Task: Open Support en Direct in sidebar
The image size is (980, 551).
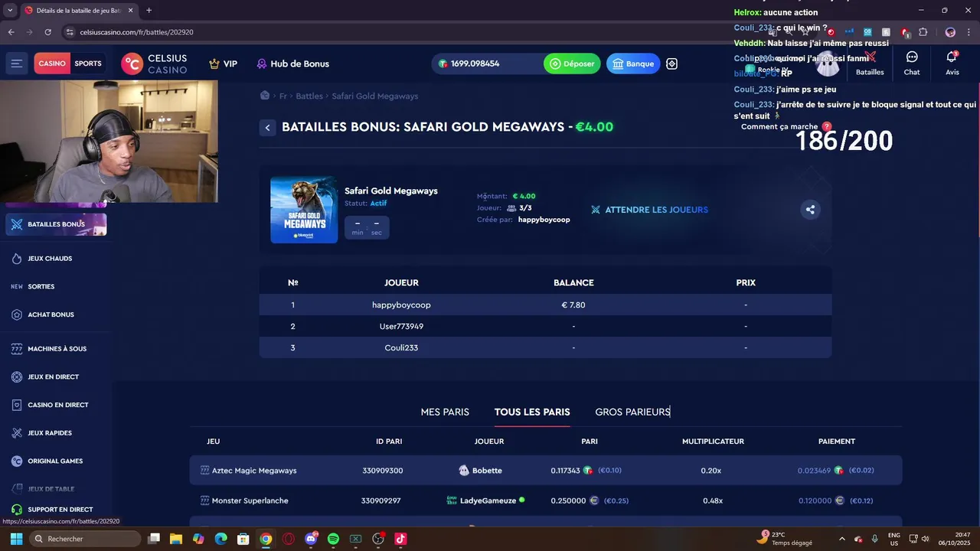Action: click(x=60, y=510)
